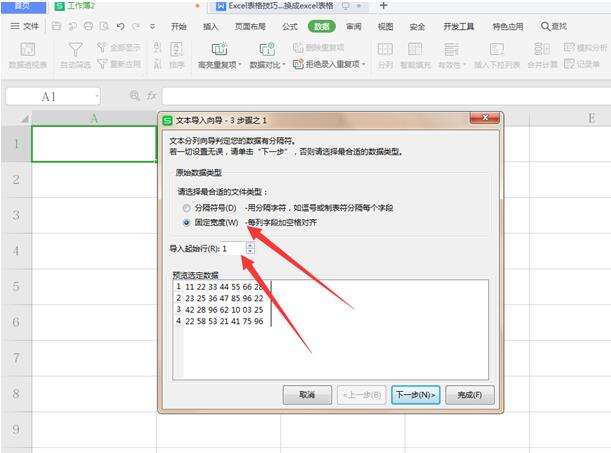Viewport: 611px width, 453px height.
Task: Click the select-all corner of the sheet
Action: pos(16,118)
